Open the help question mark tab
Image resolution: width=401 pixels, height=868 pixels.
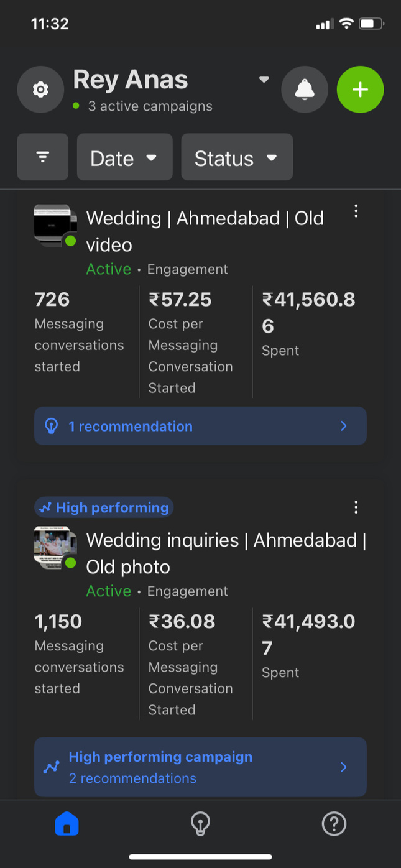tap(334, 824)
